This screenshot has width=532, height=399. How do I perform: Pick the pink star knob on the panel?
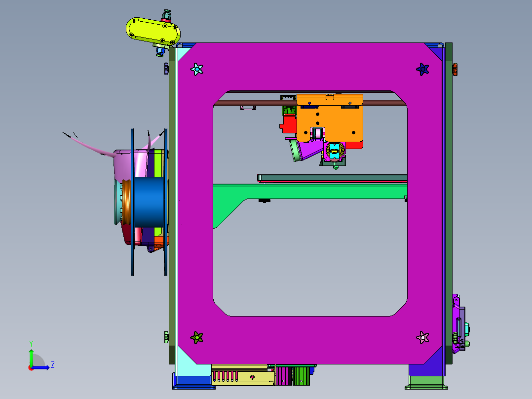(x=422, y=338)
